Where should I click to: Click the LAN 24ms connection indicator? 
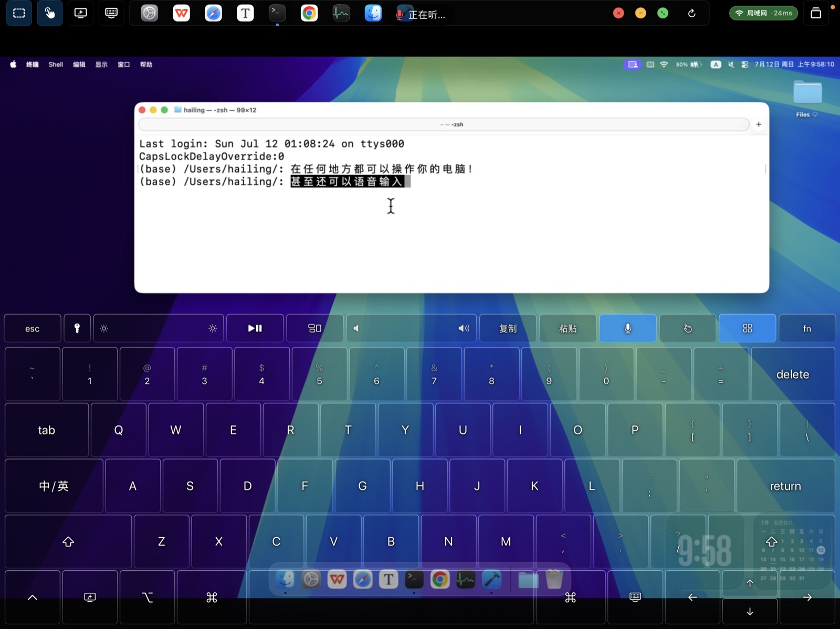click(x=763, y=13)
